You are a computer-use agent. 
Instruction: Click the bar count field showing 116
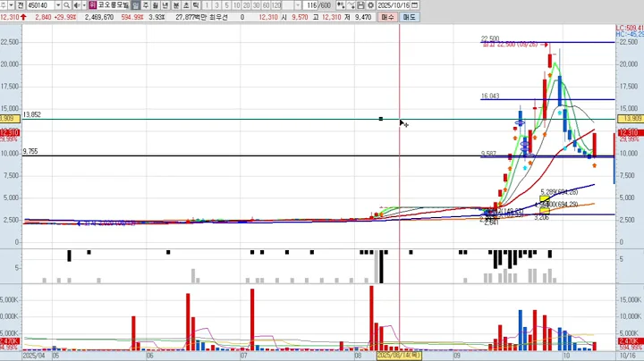[311, 5]
